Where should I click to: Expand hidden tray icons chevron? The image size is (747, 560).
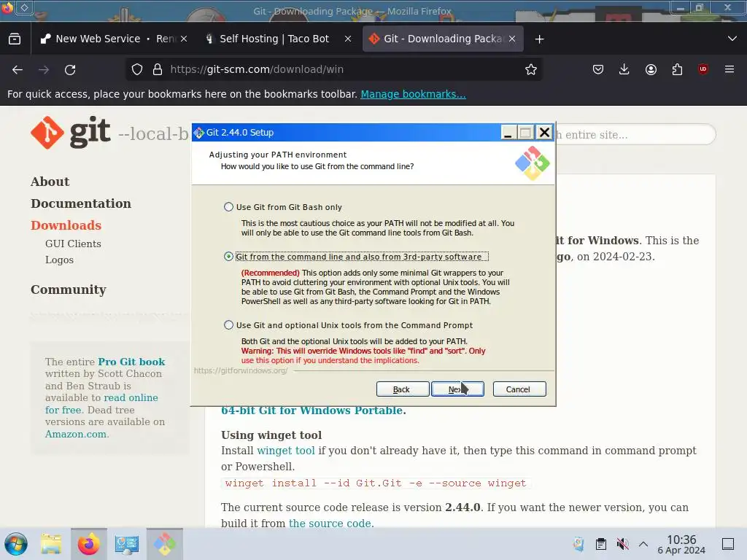[x=643, y=544]
